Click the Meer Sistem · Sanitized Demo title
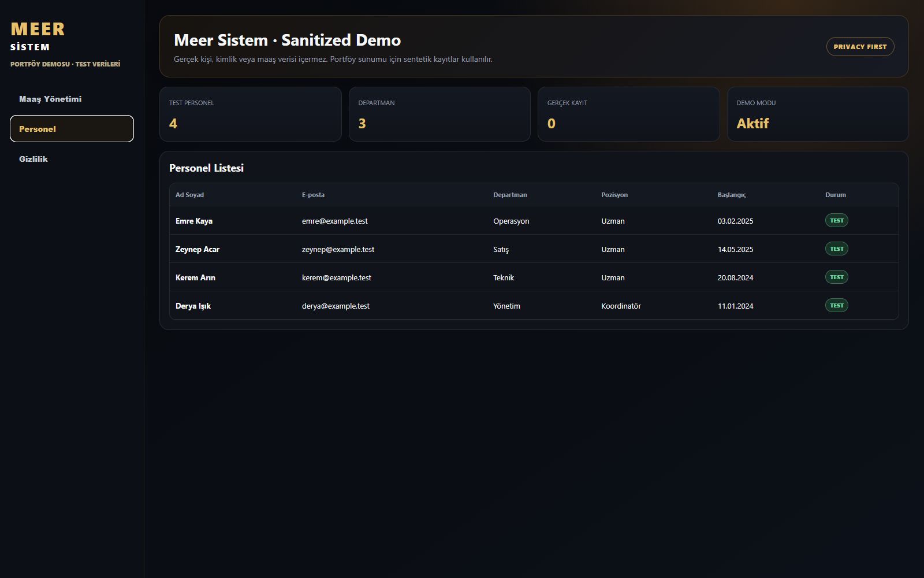924x578 pixels. (288, 40)
